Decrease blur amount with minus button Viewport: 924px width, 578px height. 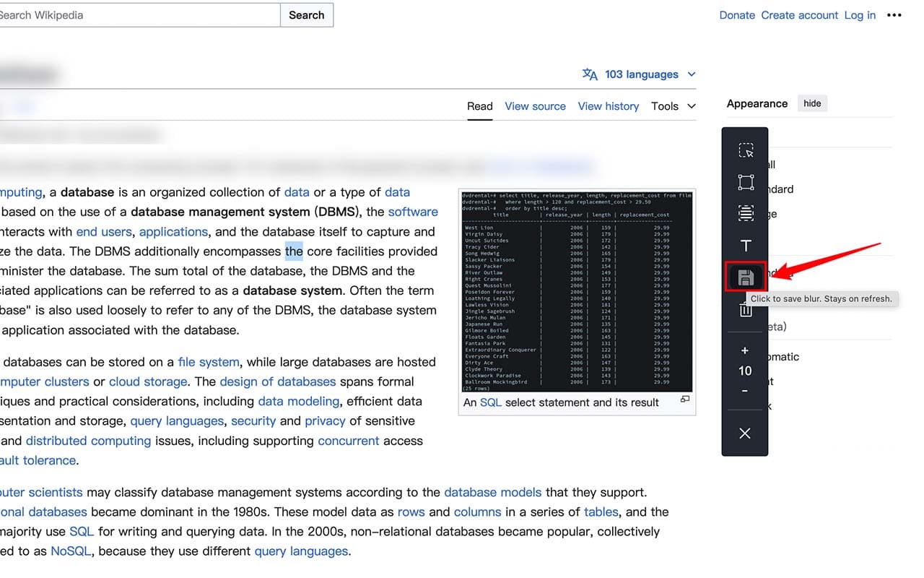click(x=745, y=391)
